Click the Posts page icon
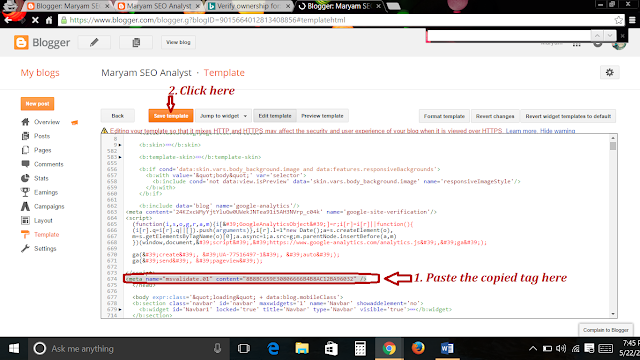This screenshot has width=640, height=360. pos(25,136)
